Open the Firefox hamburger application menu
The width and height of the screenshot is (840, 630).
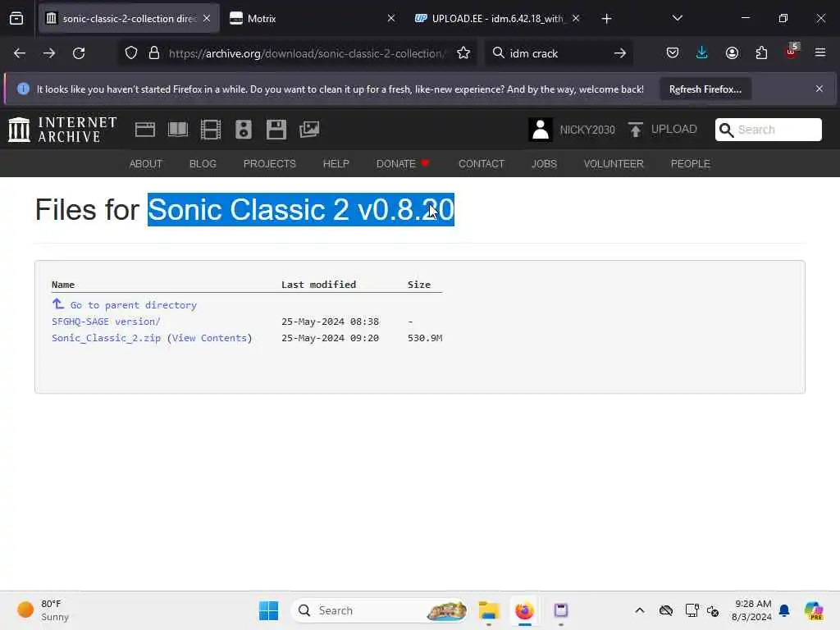(x=820, y=53)
